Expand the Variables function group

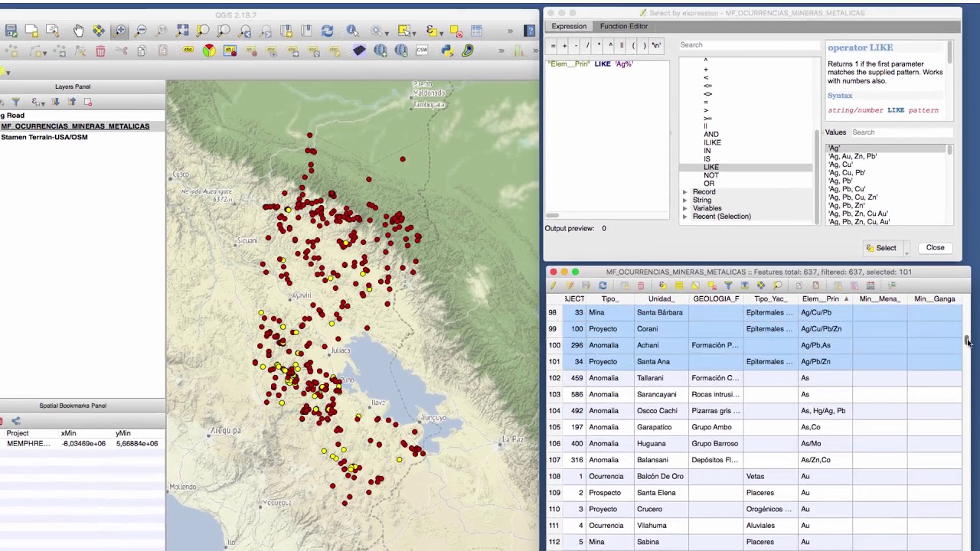685,208
